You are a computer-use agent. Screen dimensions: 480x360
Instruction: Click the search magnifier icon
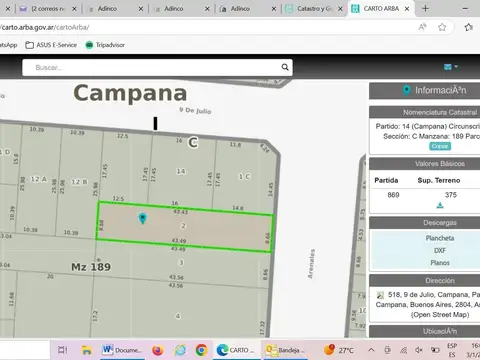[x=285, y=67]
